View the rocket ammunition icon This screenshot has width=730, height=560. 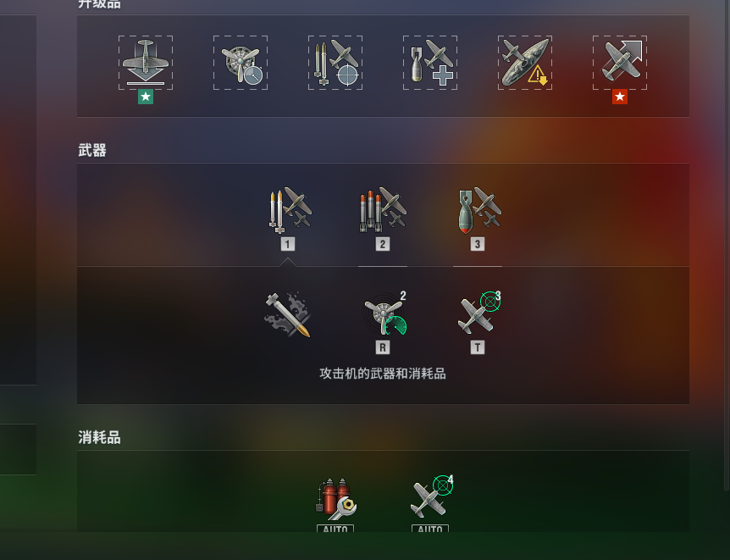pyautogui.click(x=288, y=314)
